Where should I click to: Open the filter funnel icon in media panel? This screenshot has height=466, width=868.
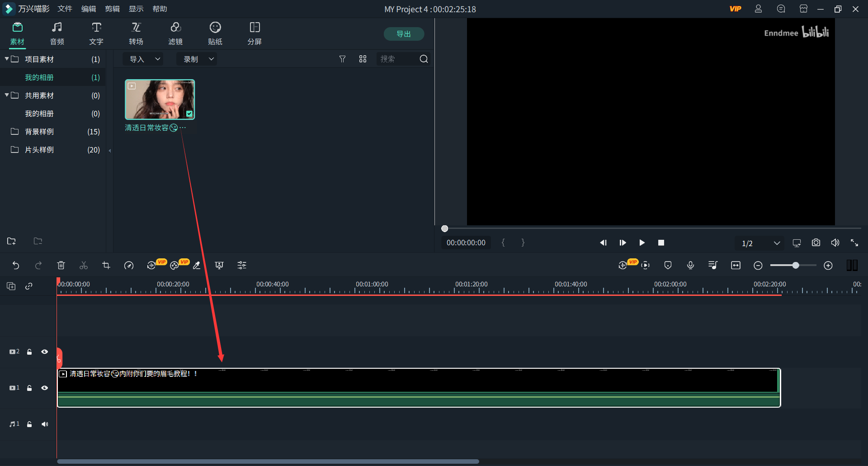pos(342,59)
